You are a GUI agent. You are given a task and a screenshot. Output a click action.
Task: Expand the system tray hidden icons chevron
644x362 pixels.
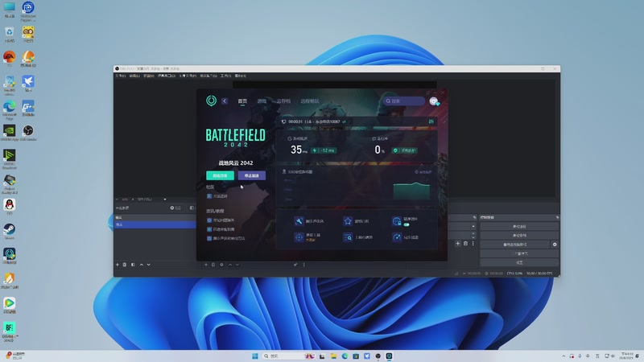[x=563, y=356]
